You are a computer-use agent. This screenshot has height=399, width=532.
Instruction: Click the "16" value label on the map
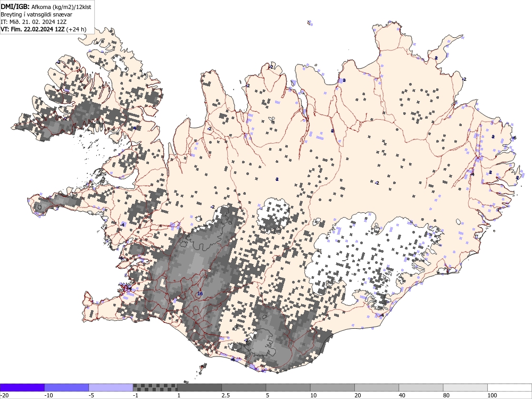click(200, 294)
